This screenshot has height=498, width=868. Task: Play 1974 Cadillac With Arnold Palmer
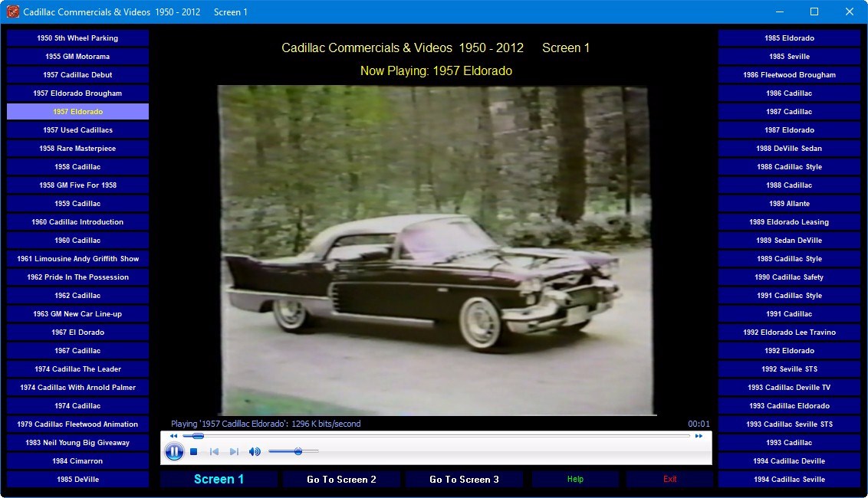click(x=77, y=388)
